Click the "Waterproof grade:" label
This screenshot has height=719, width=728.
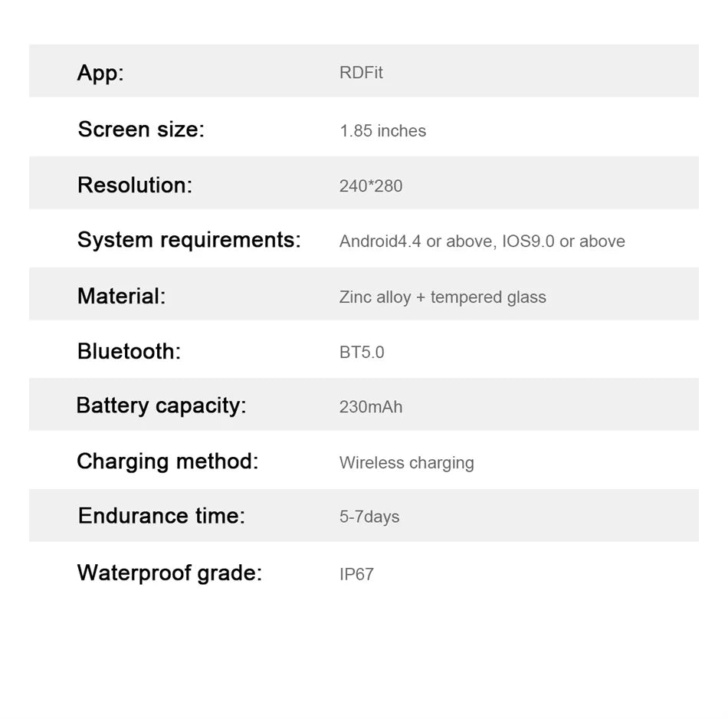(x=169, y=573)
